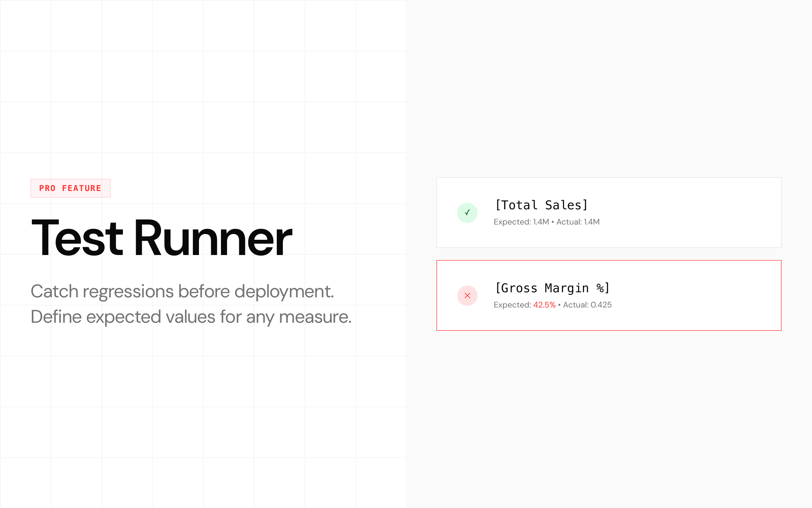This screenshot has height=508, width=812.
Task: Select the [Gross Margin %] measure title
Action: coord(552,288)
